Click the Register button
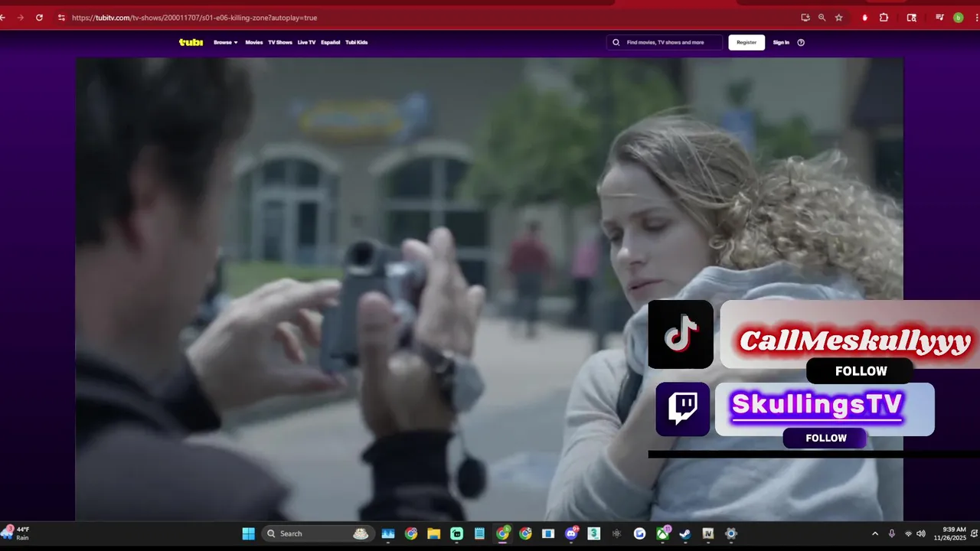Screen dimensions: 980x551 [746, 42]
